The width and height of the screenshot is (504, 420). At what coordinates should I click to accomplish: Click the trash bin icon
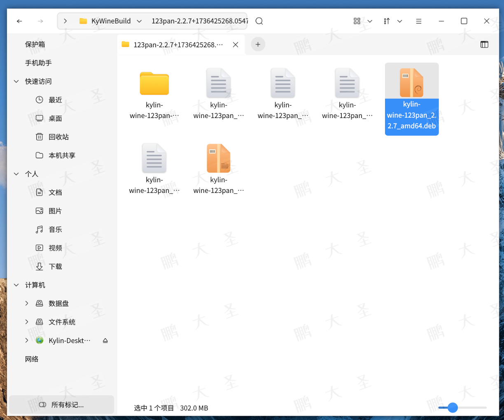point(40,137)
